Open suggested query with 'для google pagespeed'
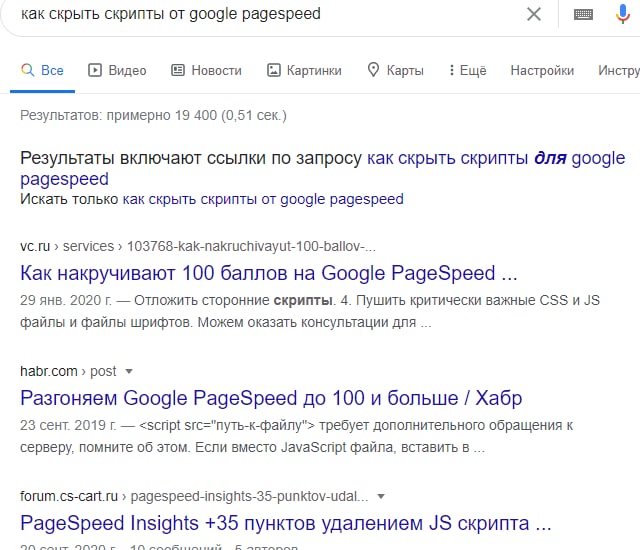640x550 pixels. pos(322,168)
